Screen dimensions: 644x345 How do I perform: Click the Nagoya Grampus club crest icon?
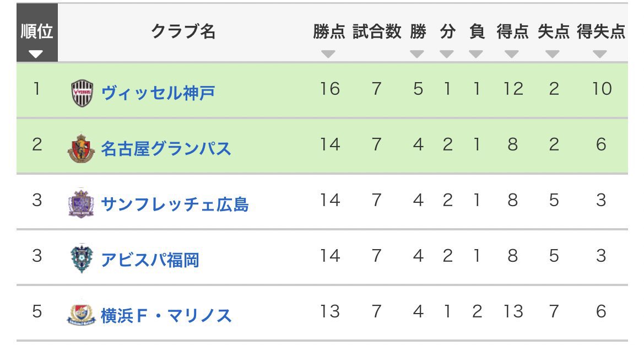coord(81,148)
